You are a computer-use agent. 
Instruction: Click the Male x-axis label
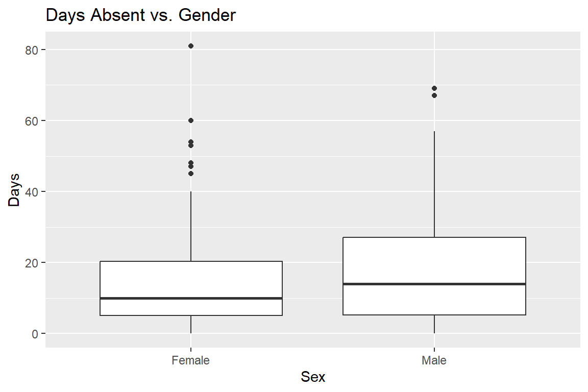click(x=434, y=360)
